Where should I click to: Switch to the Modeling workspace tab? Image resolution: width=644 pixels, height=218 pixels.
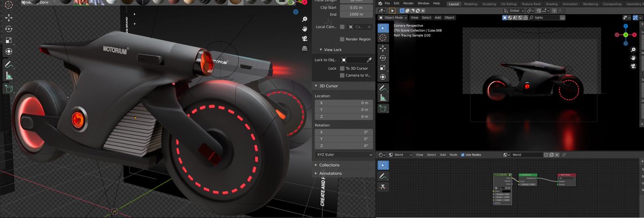pos(470,3)
